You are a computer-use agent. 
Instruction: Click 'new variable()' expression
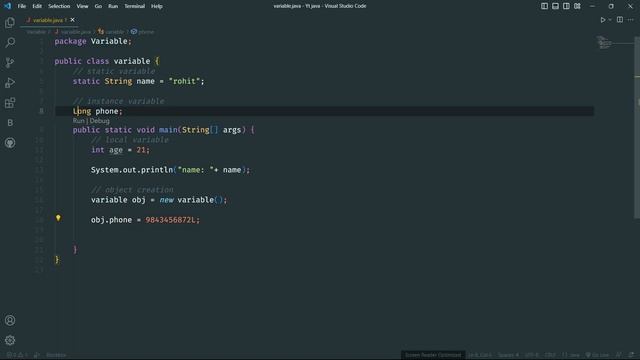191,200
